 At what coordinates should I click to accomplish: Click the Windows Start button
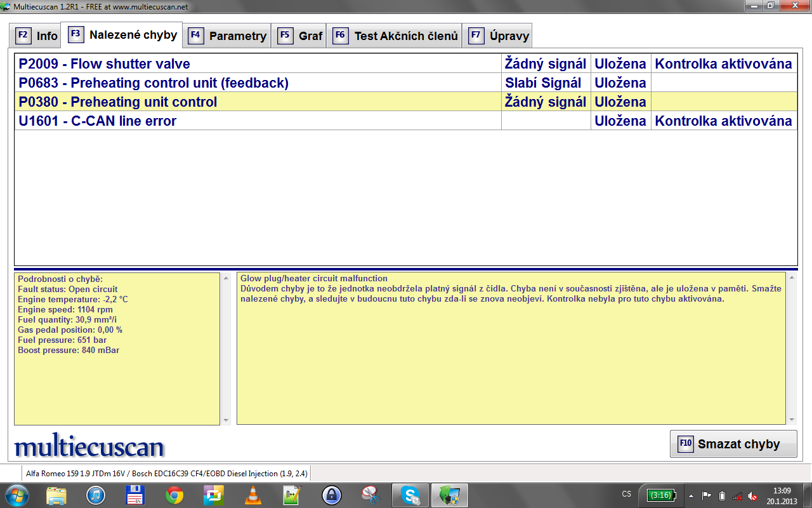click(x=17, y=495)
